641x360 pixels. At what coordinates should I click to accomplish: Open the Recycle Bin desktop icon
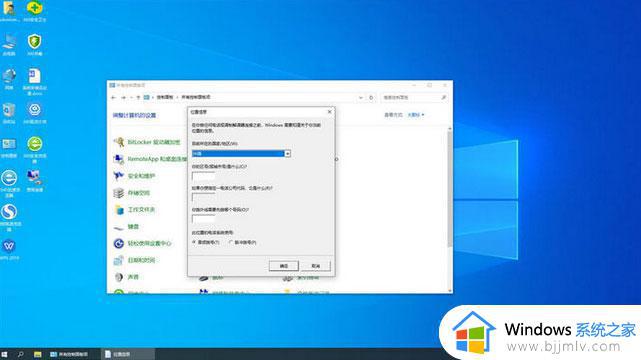[9, 113]
